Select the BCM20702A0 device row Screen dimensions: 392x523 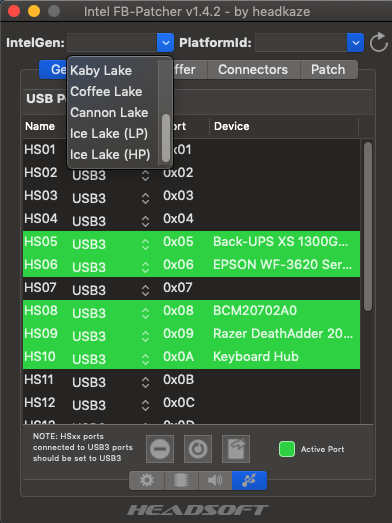coord(191,311)
